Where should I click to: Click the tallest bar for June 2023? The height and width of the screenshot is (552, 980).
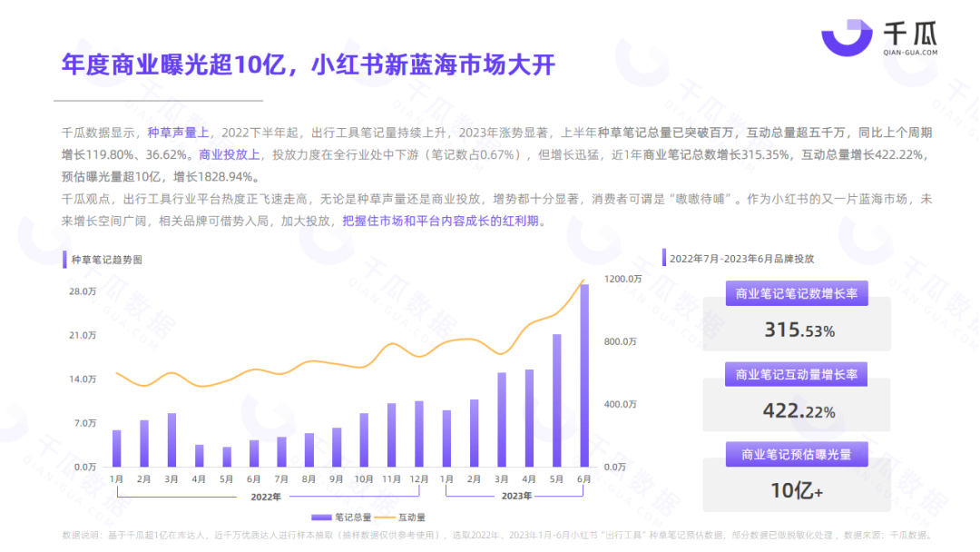coord(584,376)
